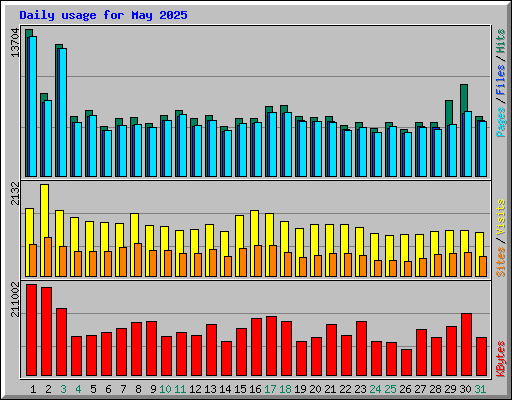Screen dimensions: 512x400
Task: Click the red "KBytes" legend label
Action: click(x=501, y=359)
